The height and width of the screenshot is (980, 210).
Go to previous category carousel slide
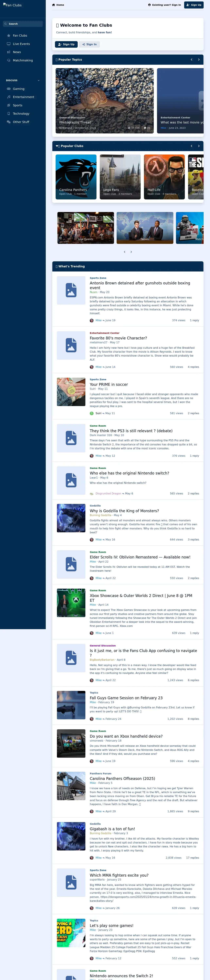(x=124, y=252)
